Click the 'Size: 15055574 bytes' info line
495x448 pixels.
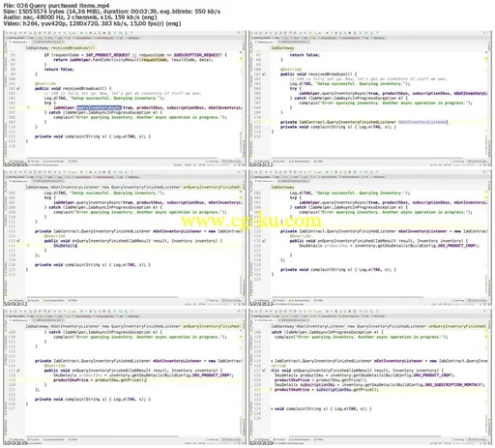click(111, 12)
